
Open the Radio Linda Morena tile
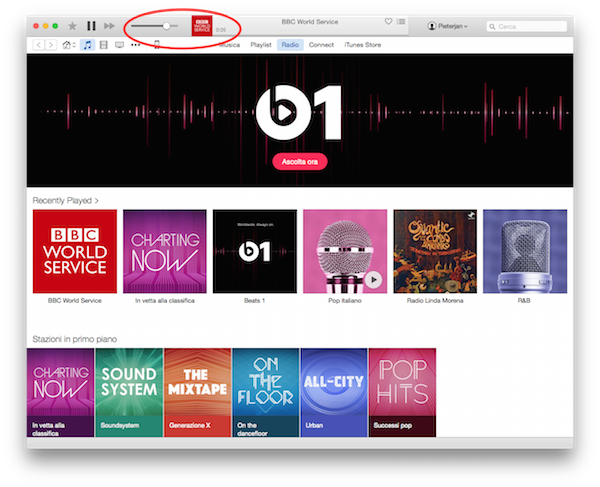(x=435, y=251)
